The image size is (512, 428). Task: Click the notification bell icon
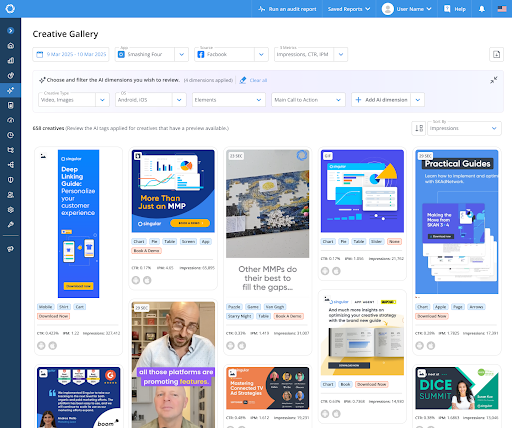coord(482,9)
